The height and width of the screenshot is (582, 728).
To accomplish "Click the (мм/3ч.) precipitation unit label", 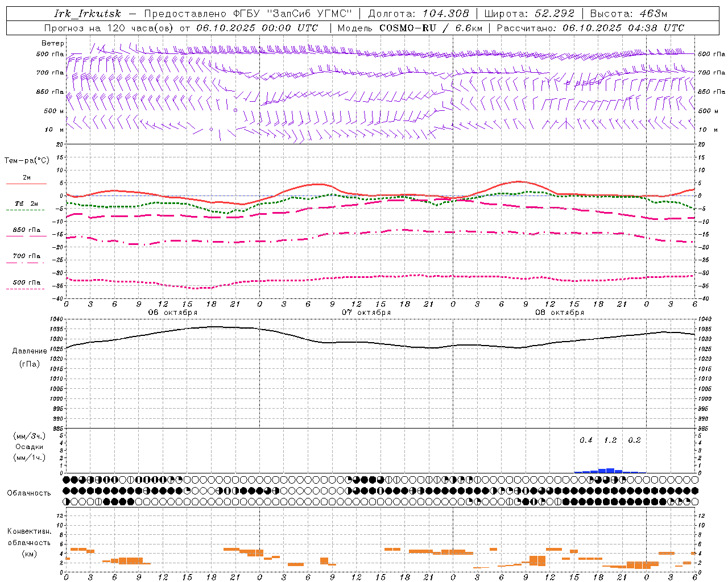I will (x=30, y=436).
